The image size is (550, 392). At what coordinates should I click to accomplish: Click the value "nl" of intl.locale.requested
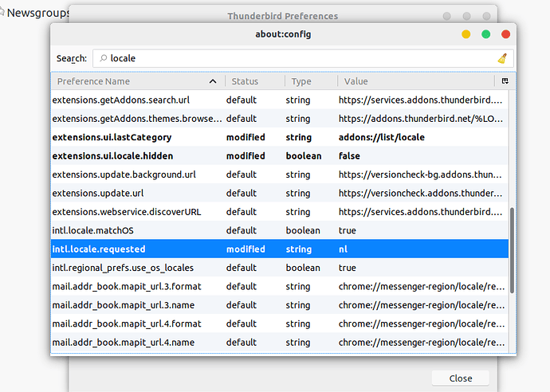(x=343, y=249)
